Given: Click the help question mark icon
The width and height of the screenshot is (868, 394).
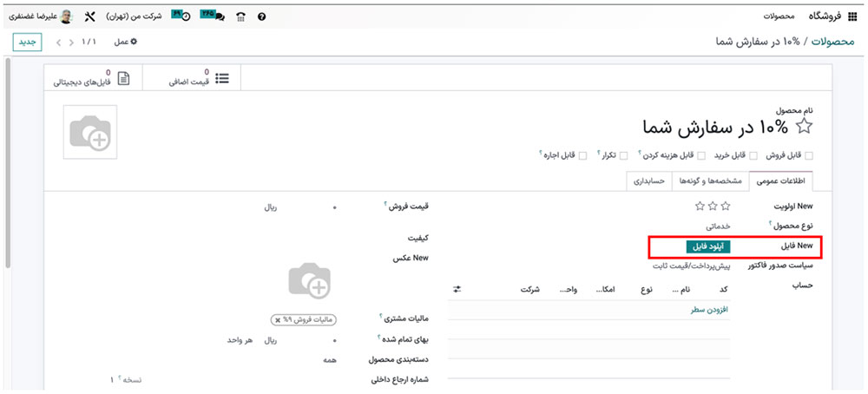Looking at the screenshot, I should 262,16.
